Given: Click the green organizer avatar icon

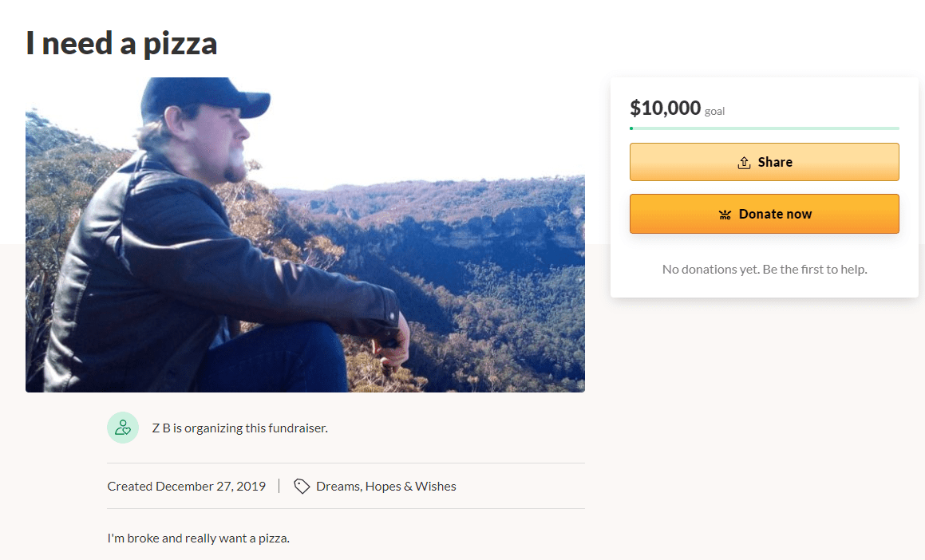Looking at the screenshot, I should click(122, 428).
